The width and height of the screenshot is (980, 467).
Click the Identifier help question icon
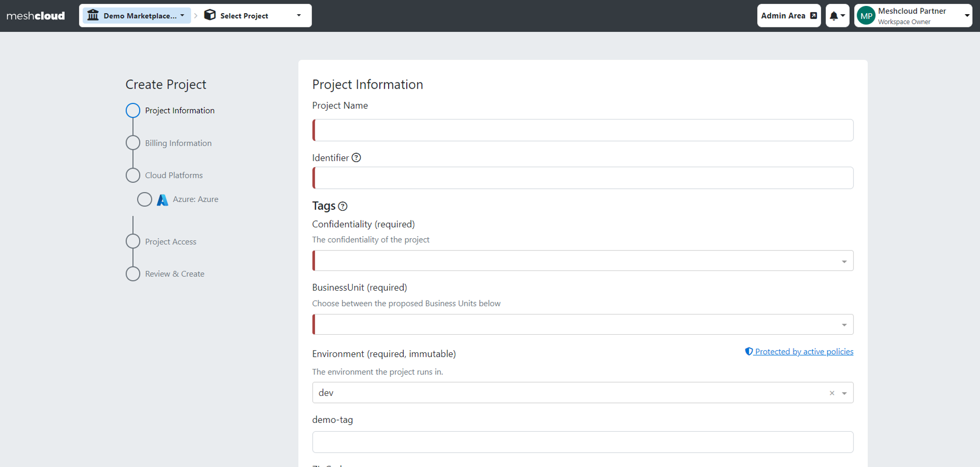356,158
